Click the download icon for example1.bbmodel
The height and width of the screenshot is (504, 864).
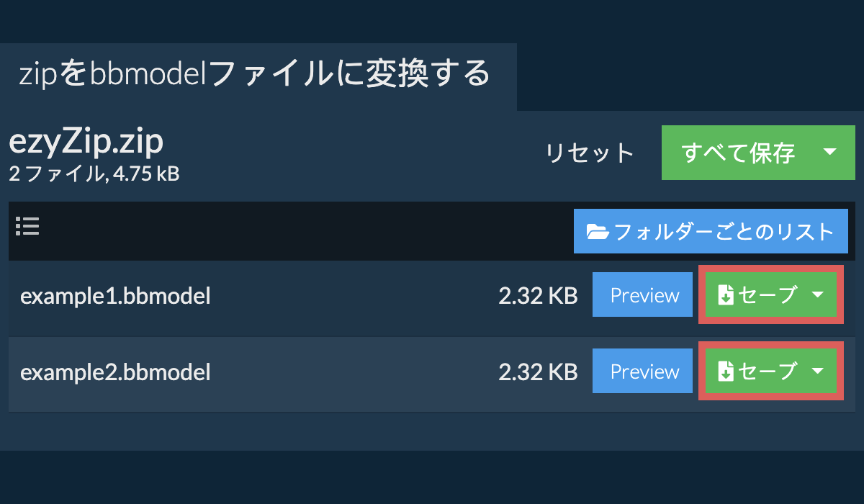[726, 295]
